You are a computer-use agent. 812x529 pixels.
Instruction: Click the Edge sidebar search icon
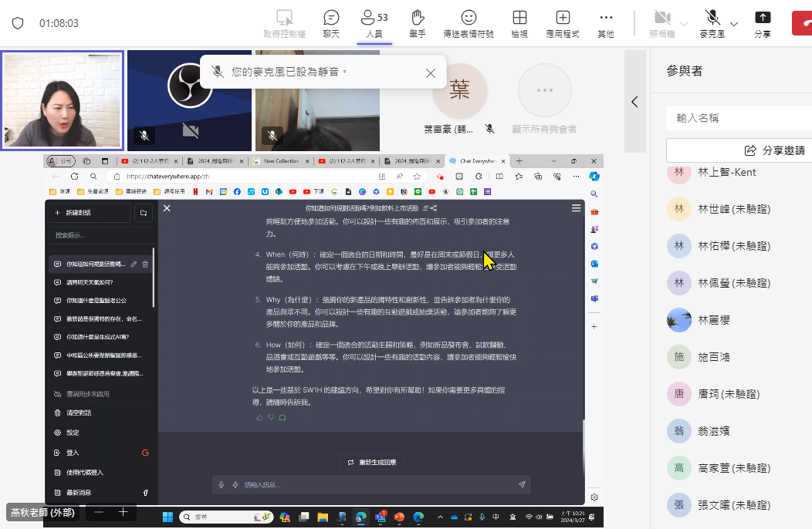[594, 194]
